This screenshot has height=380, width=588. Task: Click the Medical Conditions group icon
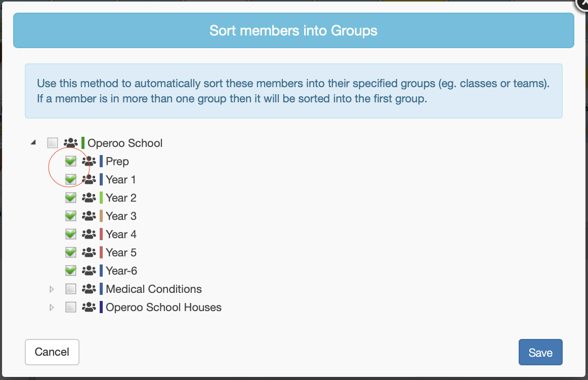coord(89,289)
